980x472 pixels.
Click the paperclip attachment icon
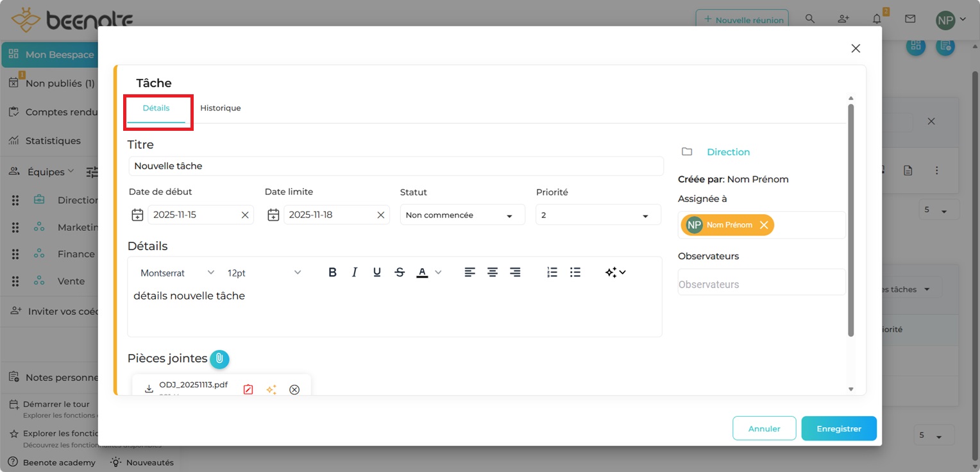(219, 358)
